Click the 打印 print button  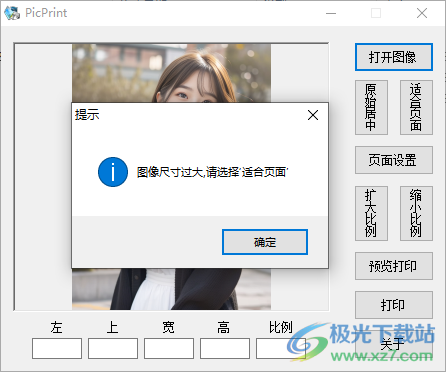(394, 305)
